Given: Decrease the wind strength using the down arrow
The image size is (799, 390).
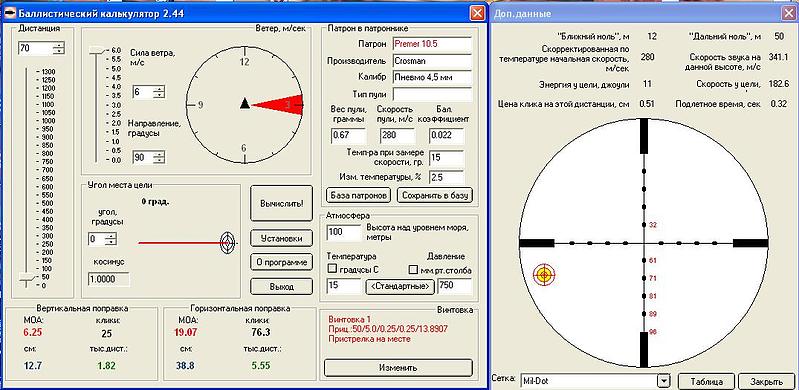Looking at the screenshot, I should (x=161, y=95).
